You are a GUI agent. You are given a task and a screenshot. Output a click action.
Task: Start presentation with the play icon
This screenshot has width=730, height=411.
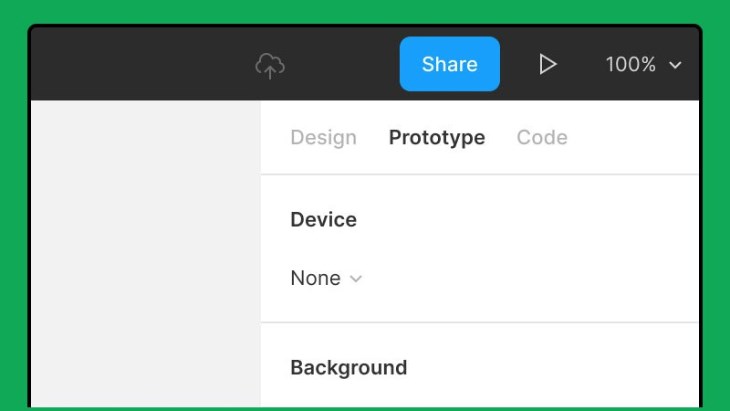(x=548, y=64)
